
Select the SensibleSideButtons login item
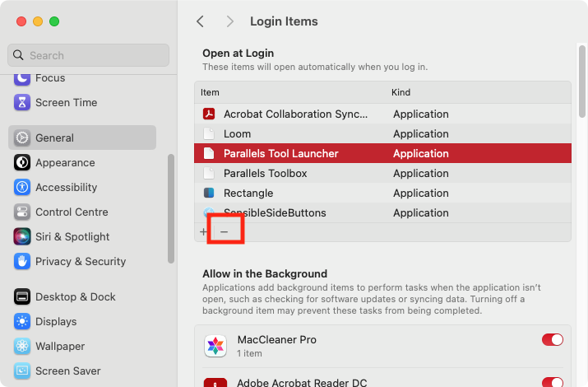click(x=382, y=212)
